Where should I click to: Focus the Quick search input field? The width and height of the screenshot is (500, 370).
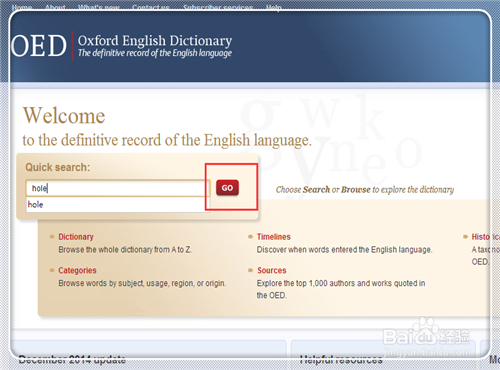(118, 188)
